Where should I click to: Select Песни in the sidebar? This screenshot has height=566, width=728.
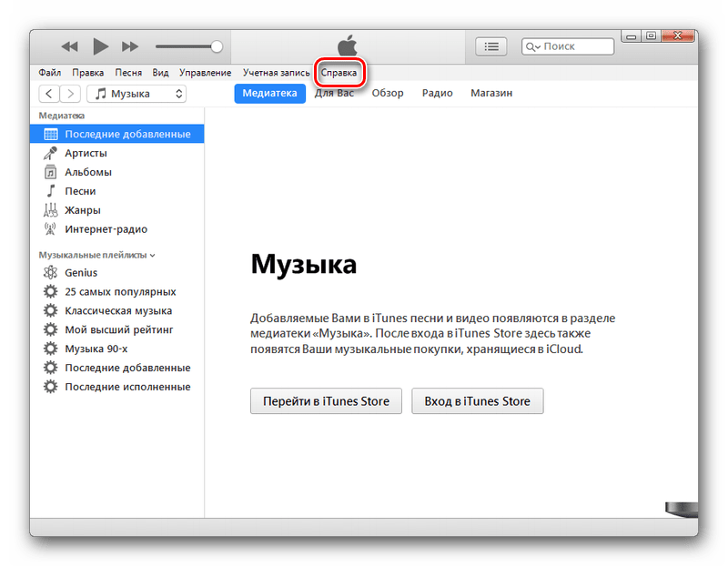point(117,191)
